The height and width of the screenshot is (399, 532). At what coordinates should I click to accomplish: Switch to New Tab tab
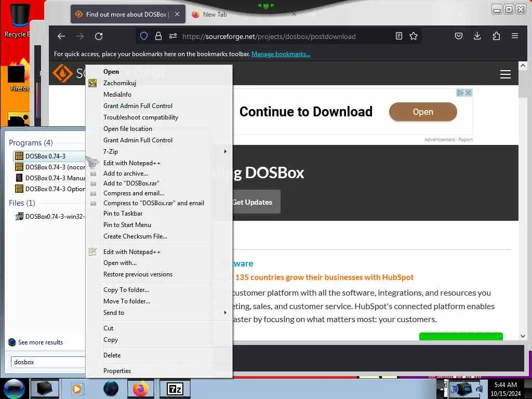click(x=215, y=14)
